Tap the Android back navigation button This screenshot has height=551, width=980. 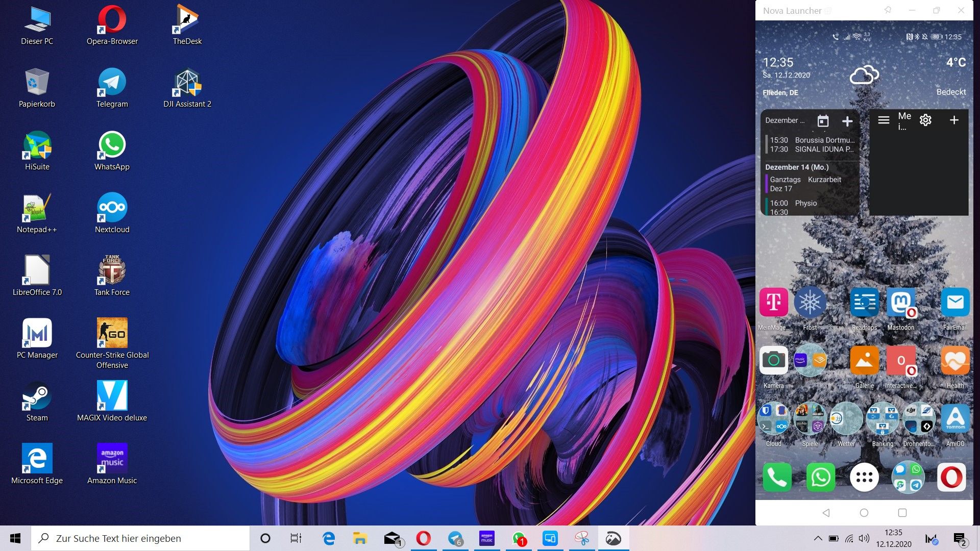[826, 513]
